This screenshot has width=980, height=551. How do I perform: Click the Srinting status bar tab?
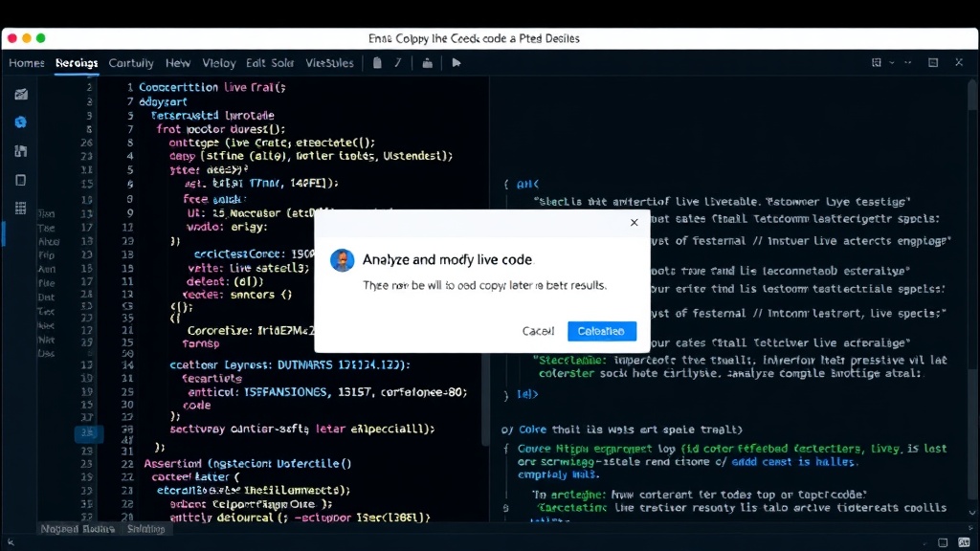[145, 529]
